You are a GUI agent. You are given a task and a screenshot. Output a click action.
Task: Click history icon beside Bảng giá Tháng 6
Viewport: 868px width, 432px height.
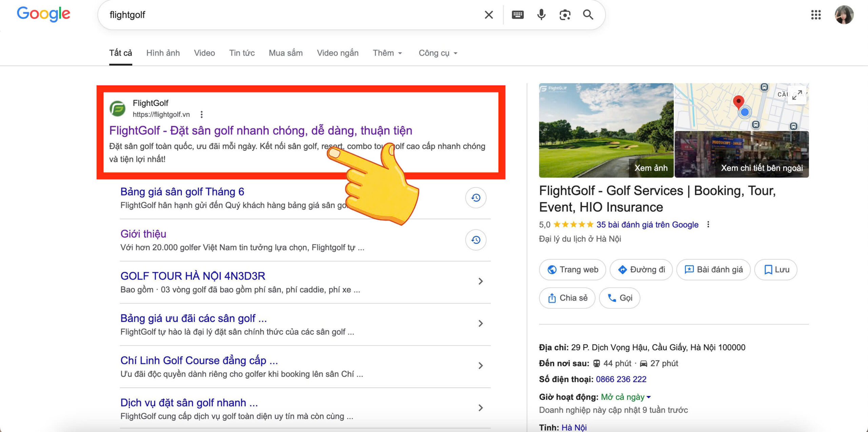[476, 198]
